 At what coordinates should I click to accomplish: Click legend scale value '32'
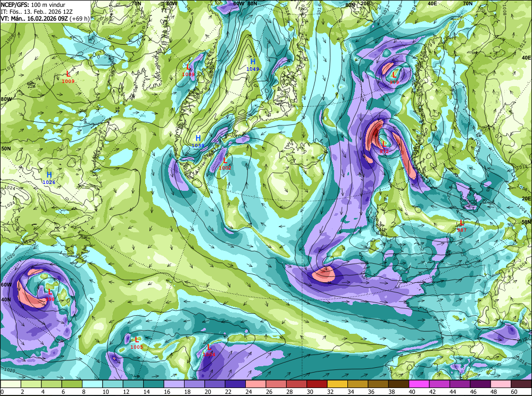pos(330,392)
